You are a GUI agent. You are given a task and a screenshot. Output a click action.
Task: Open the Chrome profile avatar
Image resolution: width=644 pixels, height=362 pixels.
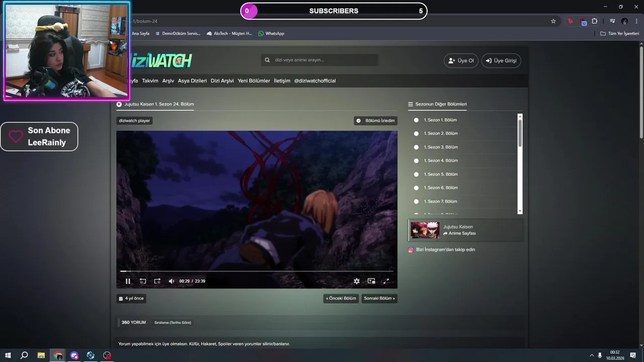coord(624,21)
